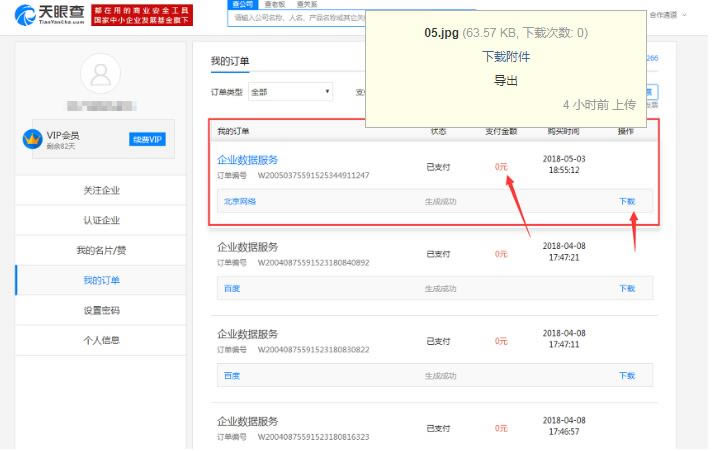Click the user avatar placeholder
The height and width of the screenshot is (451, 712).
[x=99, y=74]
